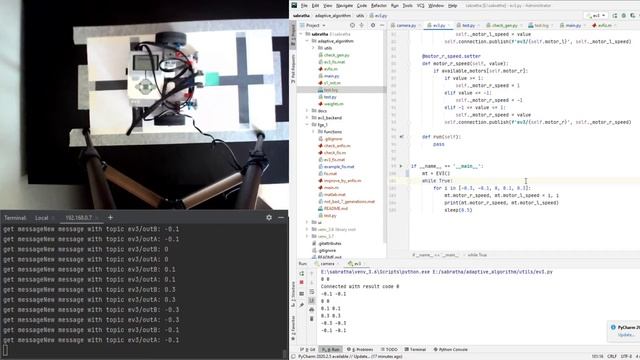Open the Favorites side tool window
Viewport: 640px width, 360px height.
point(293,329)
